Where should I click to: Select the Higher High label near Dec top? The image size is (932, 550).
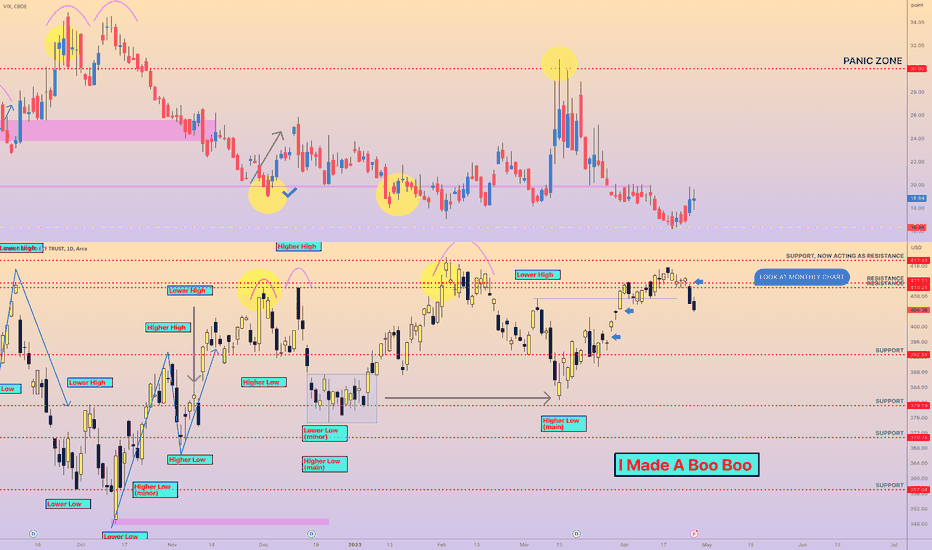point(298,246)
